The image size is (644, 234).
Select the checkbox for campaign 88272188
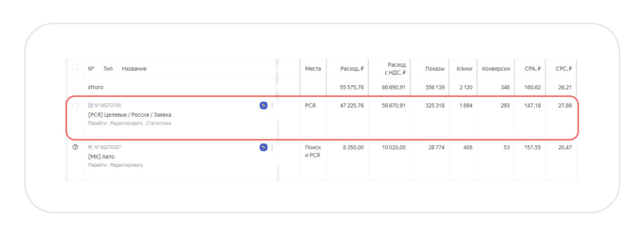click(x=75, y=106)
